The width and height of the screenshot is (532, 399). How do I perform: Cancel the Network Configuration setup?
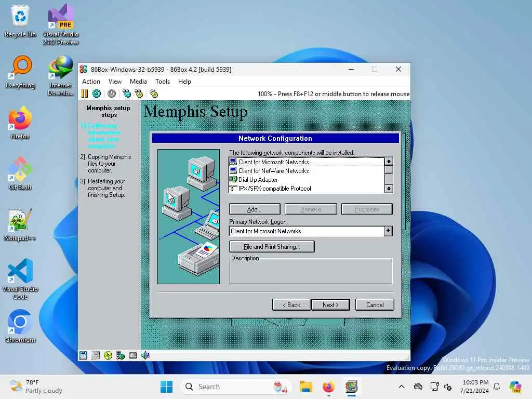pos(375,304)
